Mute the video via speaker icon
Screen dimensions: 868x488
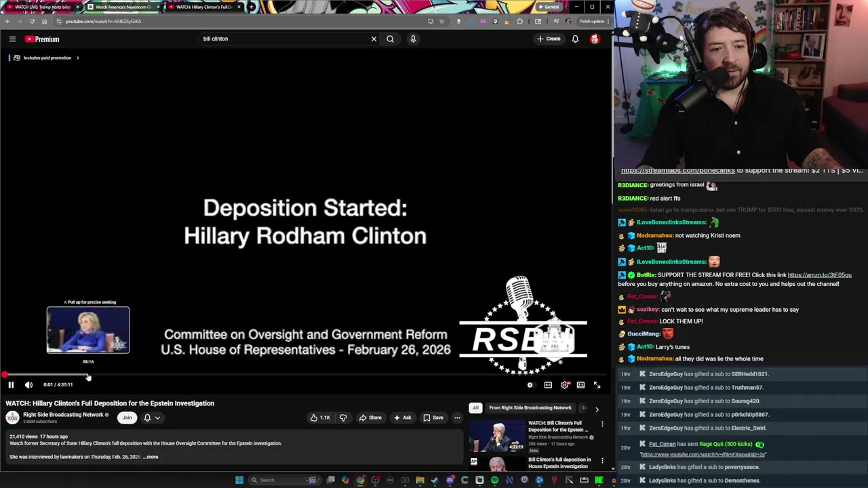coord(28,385)
